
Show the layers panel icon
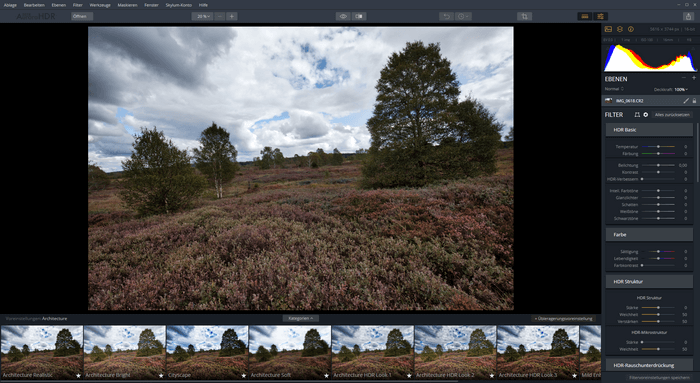tap(620, 29)
